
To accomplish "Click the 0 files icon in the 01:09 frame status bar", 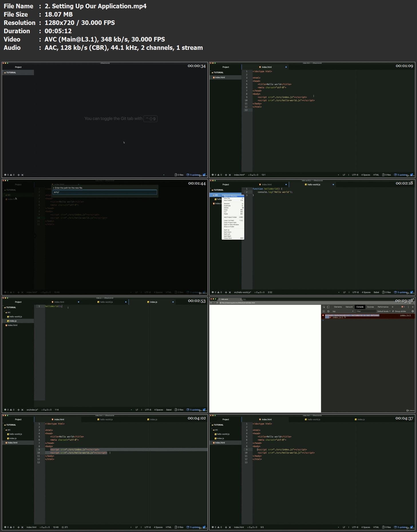I will (383, 175).
